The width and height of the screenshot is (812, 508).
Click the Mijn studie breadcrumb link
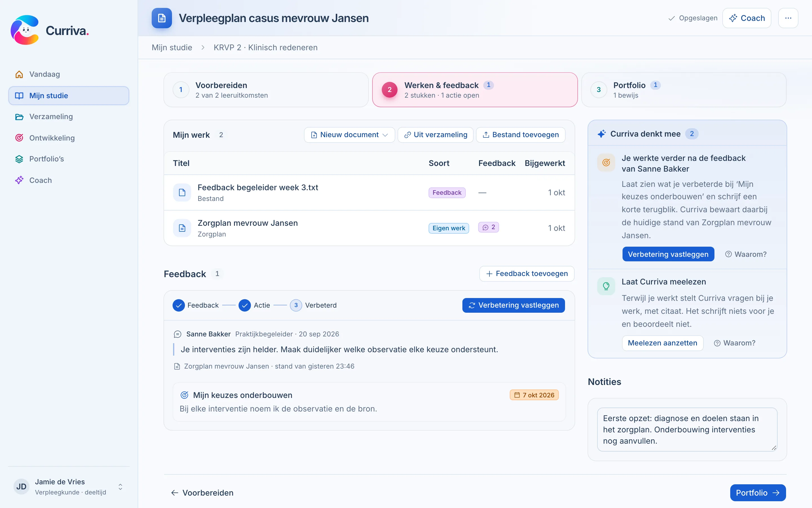(x=172, y=47)
